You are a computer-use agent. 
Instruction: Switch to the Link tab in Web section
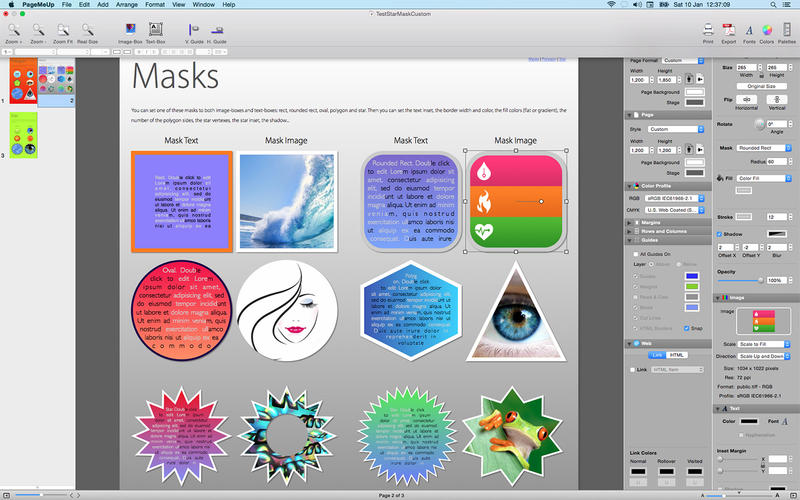coord(658,355)
